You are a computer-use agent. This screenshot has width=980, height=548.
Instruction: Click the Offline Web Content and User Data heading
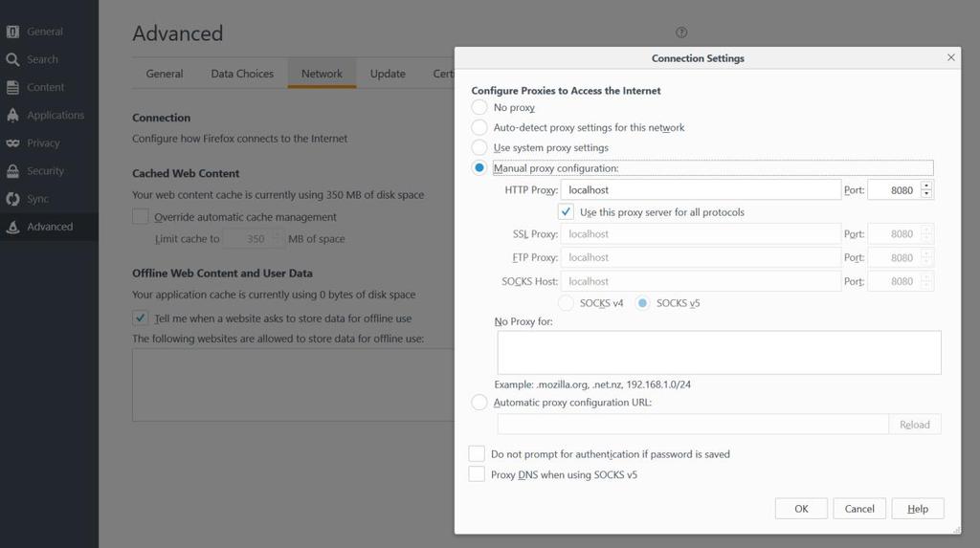(222, 274)
